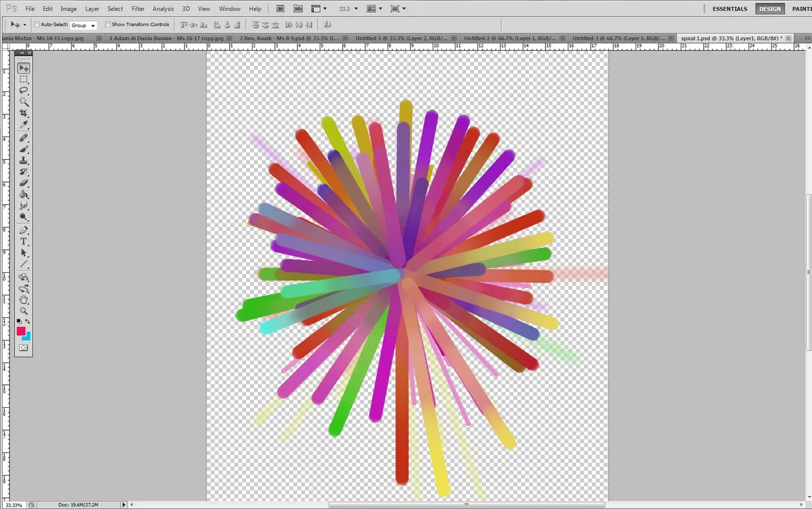Screen dimensions: 812x510
Task: Reset to default foreground and background colors
Action: tap(19, 322)
